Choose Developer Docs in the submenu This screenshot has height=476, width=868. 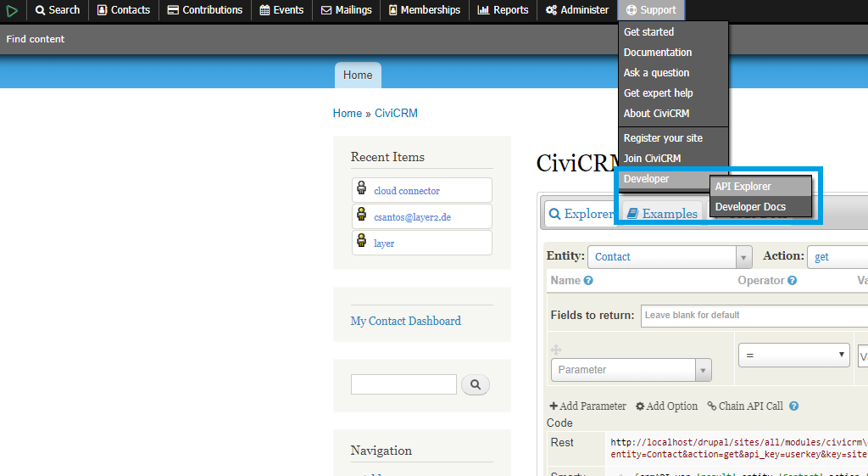(x=750, y=207)
